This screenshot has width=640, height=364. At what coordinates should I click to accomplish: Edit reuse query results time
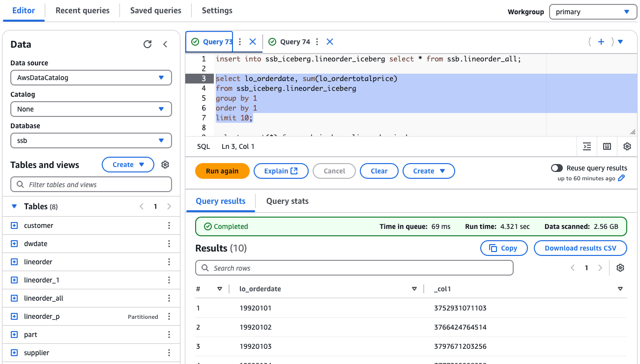(621, 178)
